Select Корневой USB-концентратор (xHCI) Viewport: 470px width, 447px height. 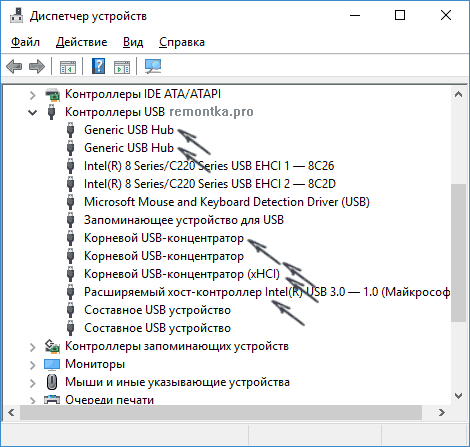(182, 274)
